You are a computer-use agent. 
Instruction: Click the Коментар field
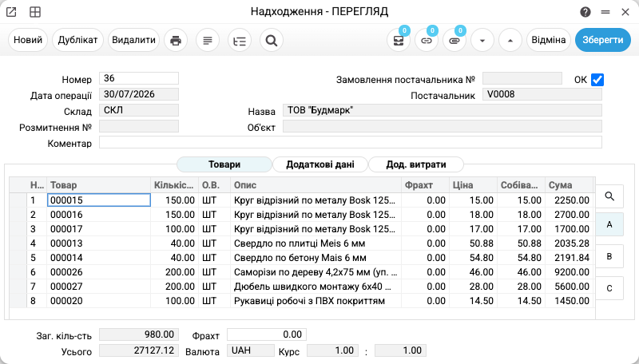pos(351,142)
